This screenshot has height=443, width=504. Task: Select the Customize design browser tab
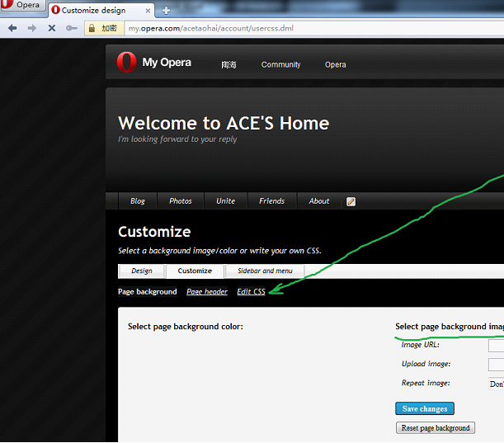(x=101, y=10)
